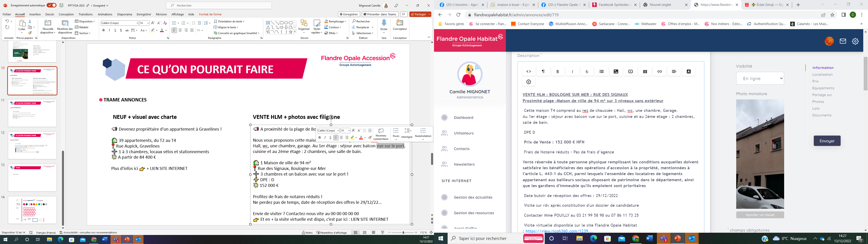Viewport: 868px width, 244px height.
Task: Click the Partager button
Action: coord(420,14)
